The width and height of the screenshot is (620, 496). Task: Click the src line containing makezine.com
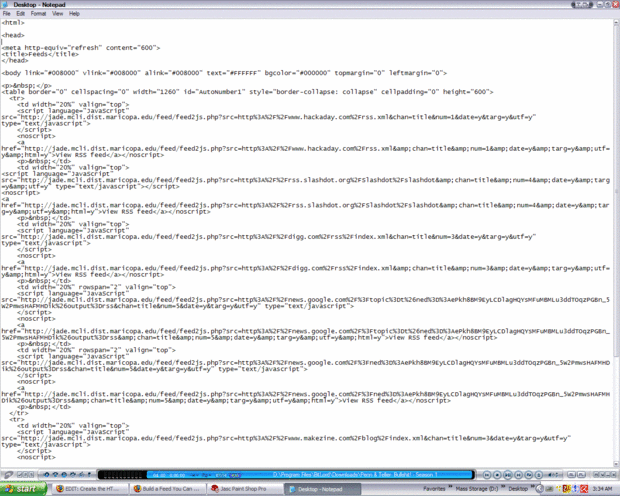tap(286, 439)
